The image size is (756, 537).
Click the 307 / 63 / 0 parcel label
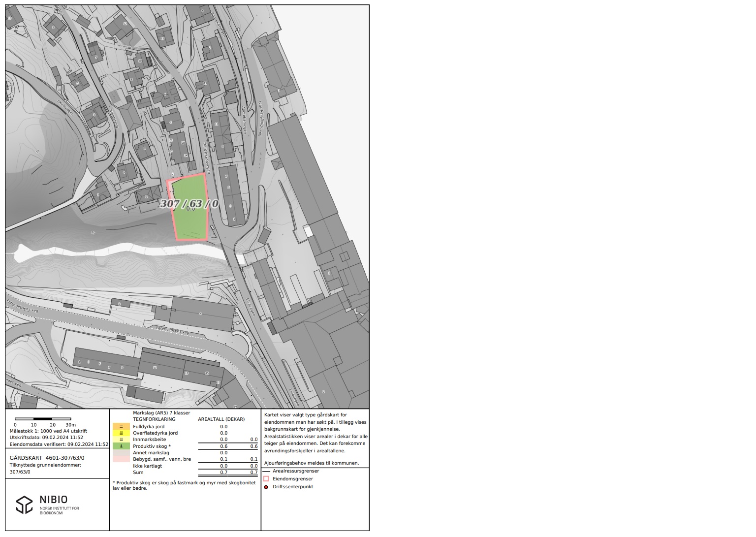189,204
